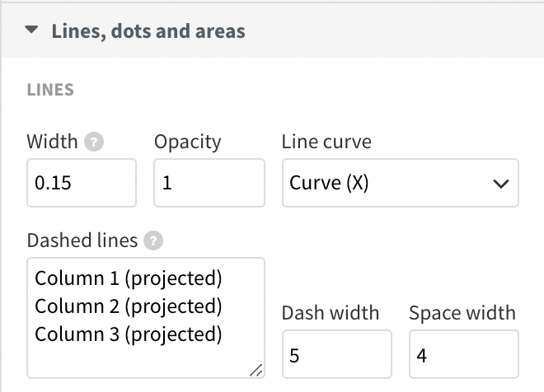Click the LINES section heading
The image size is (544, 392).
50,90
